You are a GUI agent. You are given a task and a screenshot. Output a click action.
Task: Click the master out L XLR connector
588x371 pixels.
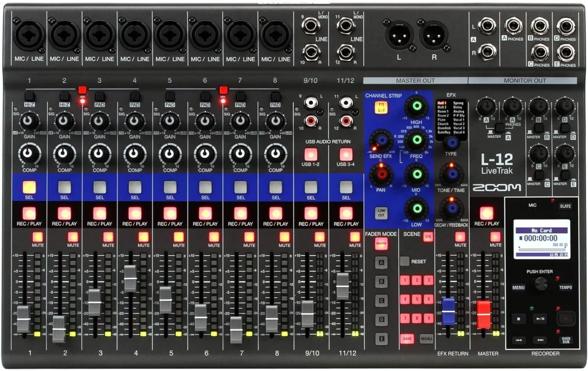399,35
